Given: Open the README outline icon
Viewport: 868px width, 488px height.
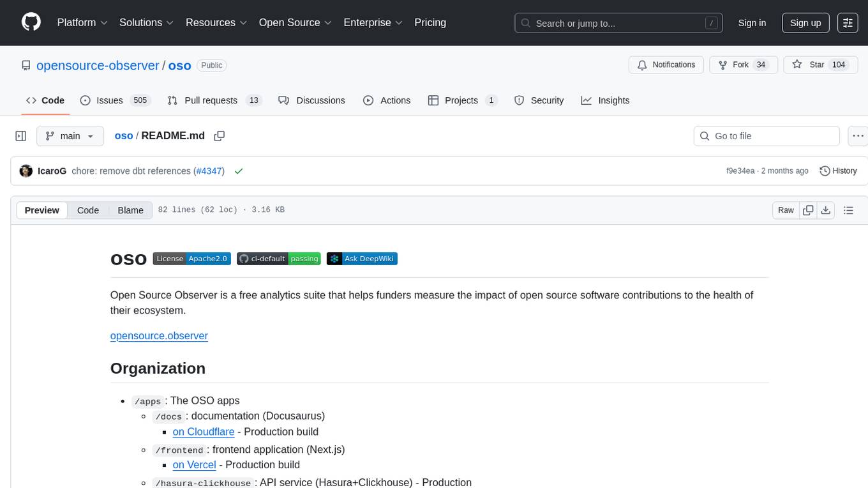Looking at the screenshot, I should pyautogui.click(x=848, y=210).
